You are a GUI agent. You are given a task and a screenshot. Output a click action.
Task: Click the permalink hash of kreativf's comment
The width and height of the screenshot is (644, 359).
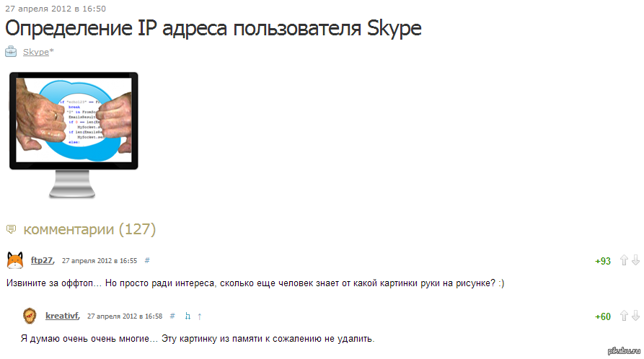tap(172, 316)
